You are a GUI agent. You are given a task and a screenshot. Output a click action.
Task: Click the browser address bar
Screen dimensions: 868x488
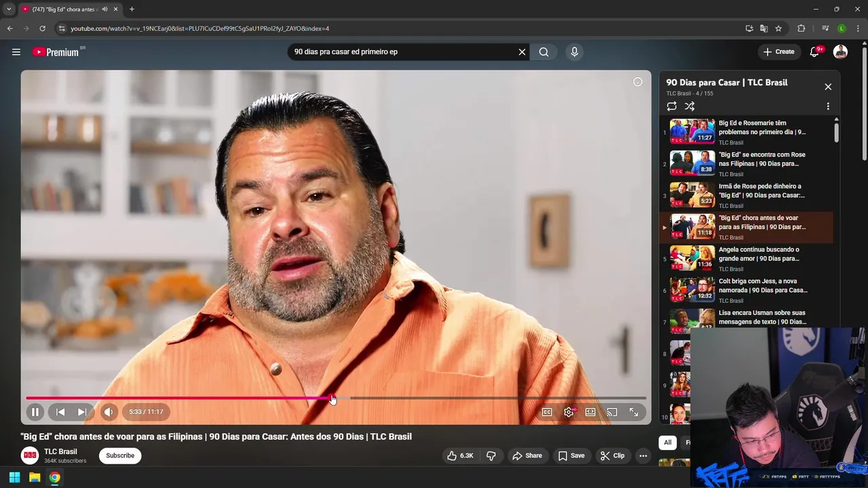click(x=400, y=28)
